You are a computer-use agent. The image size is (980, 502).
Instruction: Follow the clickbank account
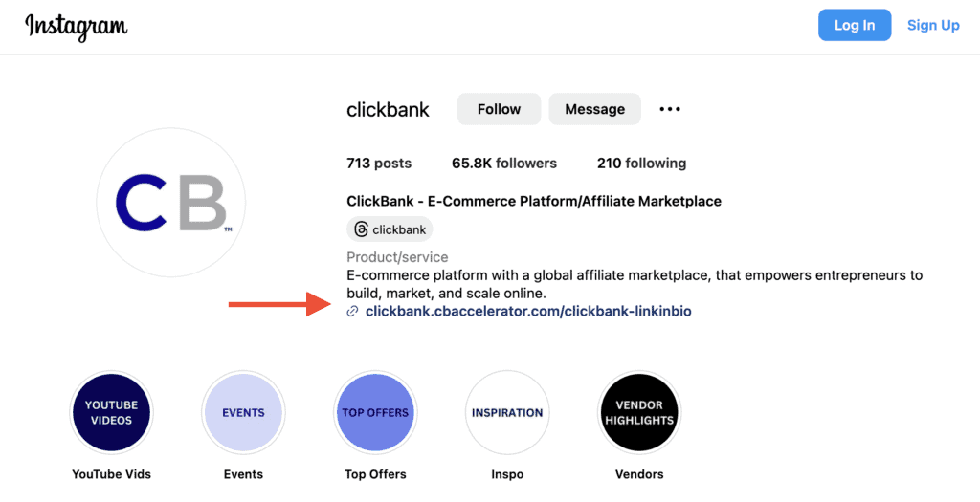pyautogui.click(x=499, y=109)
